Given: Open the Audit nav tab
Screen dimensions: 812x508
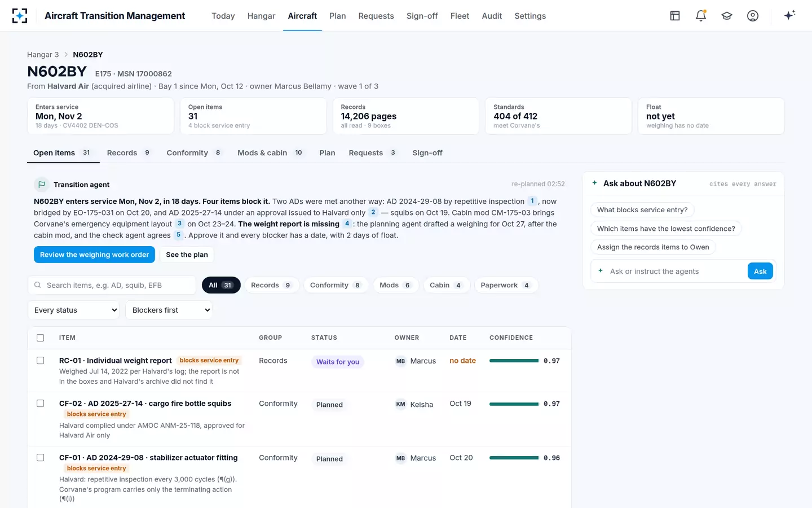Looking at the screenshot, I should tap(492, 16).
